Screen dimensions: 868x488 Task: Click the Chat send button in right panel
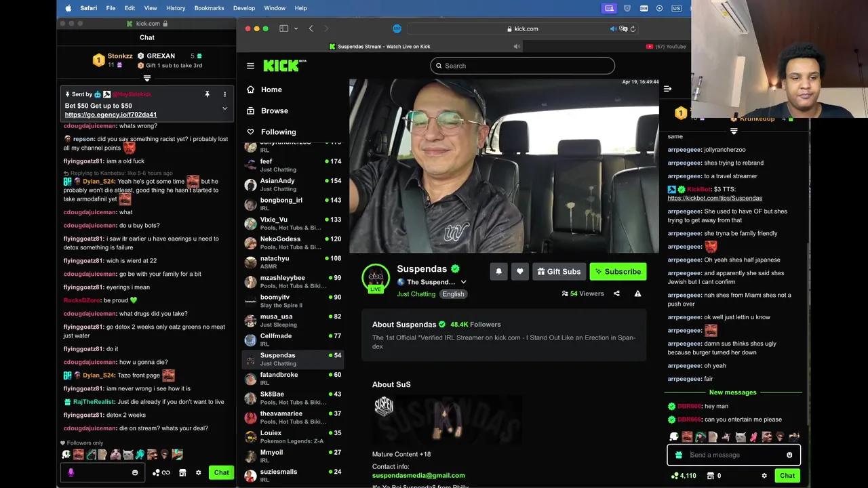787,476
